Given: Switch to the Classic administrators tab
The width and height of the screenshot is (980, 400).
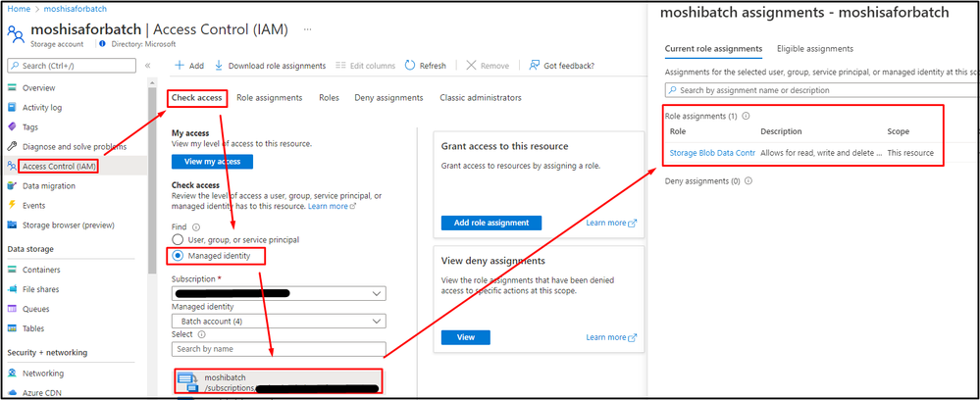Looking at the screenshot, I should 481,98.
